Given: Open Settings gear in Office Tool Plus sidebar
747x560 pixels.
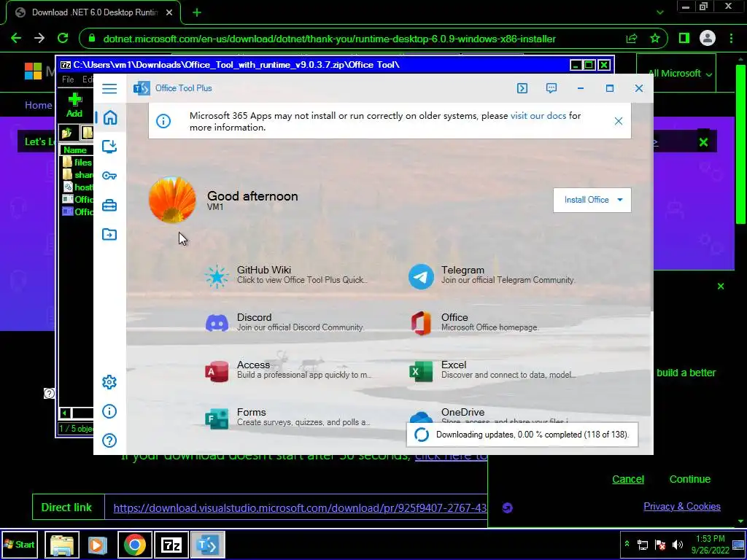Looking at the screenshot, I should [x=109, y=382].
